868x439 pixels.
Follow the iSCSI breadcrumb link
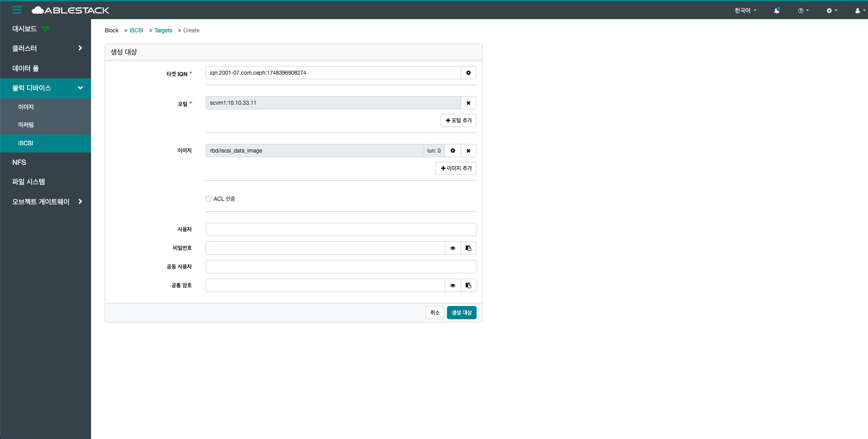[x=137, y=31]
